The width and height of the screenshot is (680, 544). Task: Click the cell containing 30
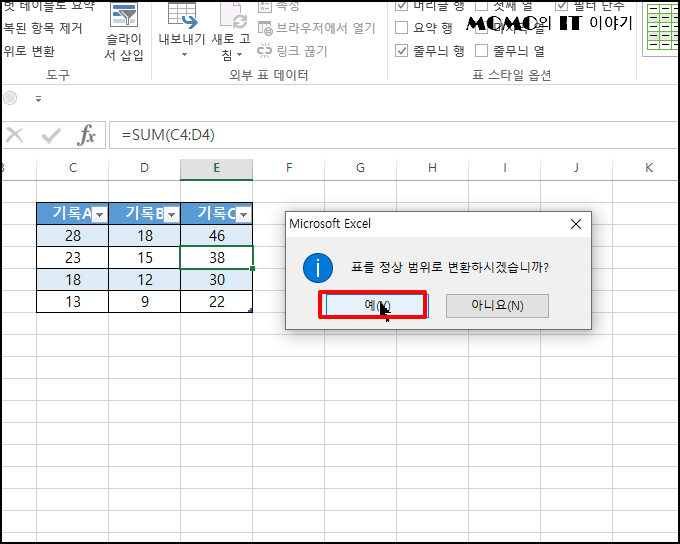click(x=216, y=280)
